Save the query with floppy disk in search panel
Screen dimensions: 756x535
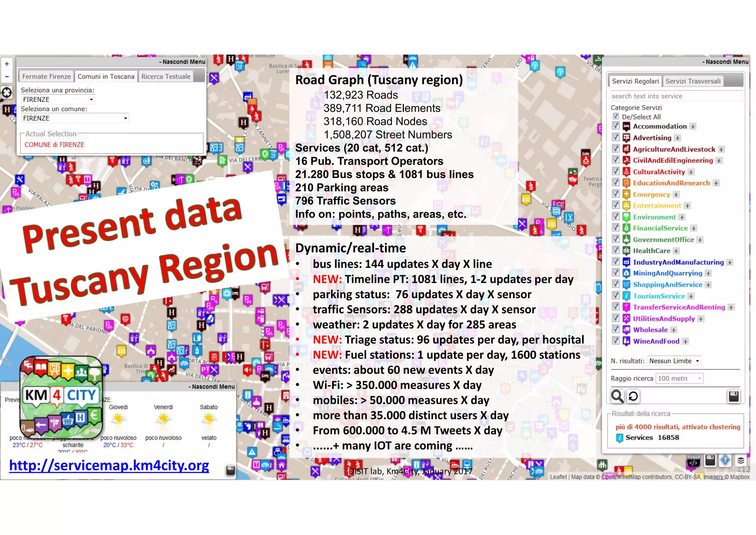[x=733, y=396]
